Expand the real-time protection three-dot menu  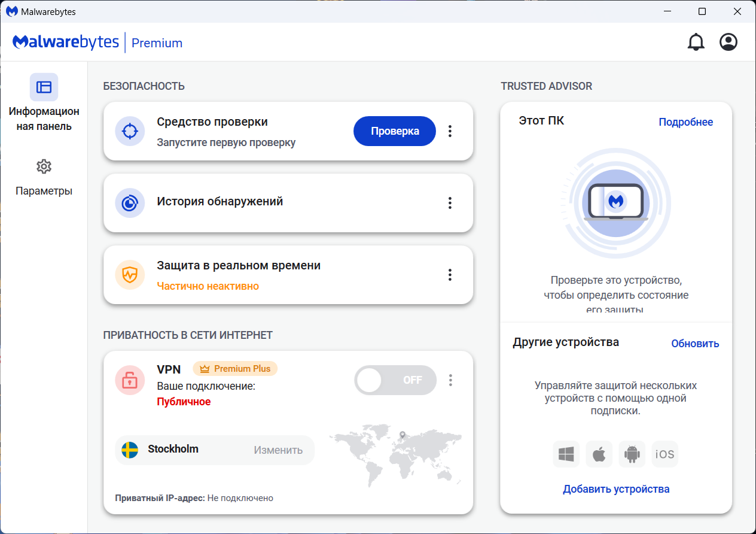pyautogui.click(x=450, y=275)
